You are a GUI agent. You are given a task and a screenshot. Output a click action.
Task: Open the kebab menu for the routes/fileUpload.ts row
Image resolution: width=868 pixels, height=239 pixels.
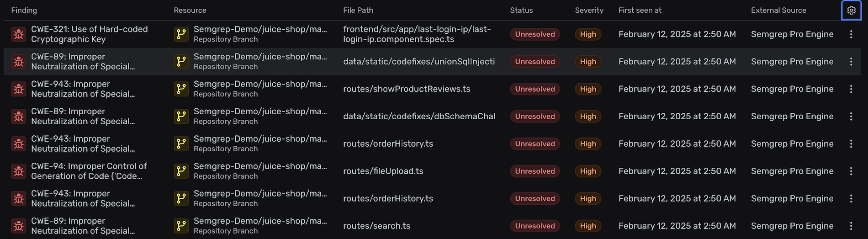851,171
